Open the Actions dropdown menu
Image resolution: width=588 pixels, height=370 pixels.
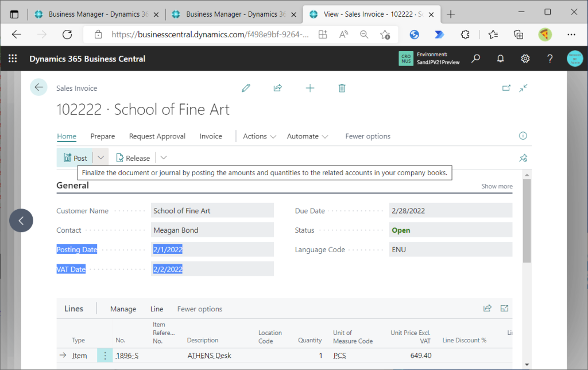pos(260,136)
